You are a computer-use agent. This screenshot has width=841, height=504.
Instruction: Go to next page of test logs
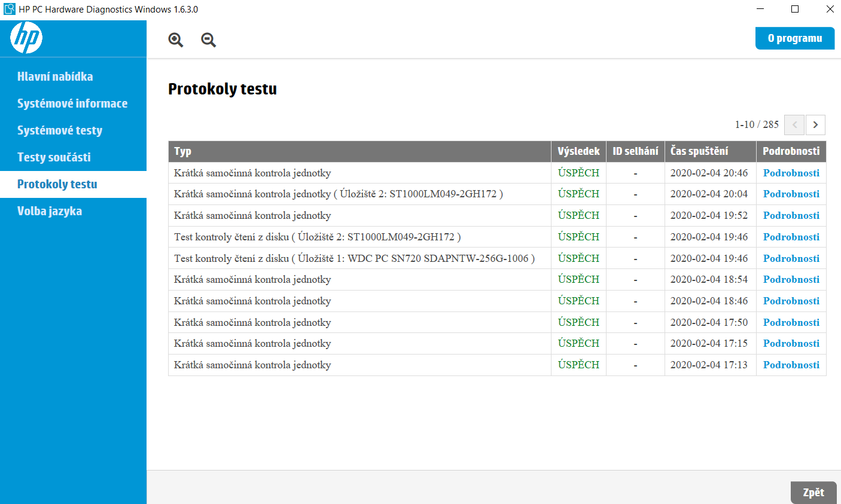pos(815,125)
